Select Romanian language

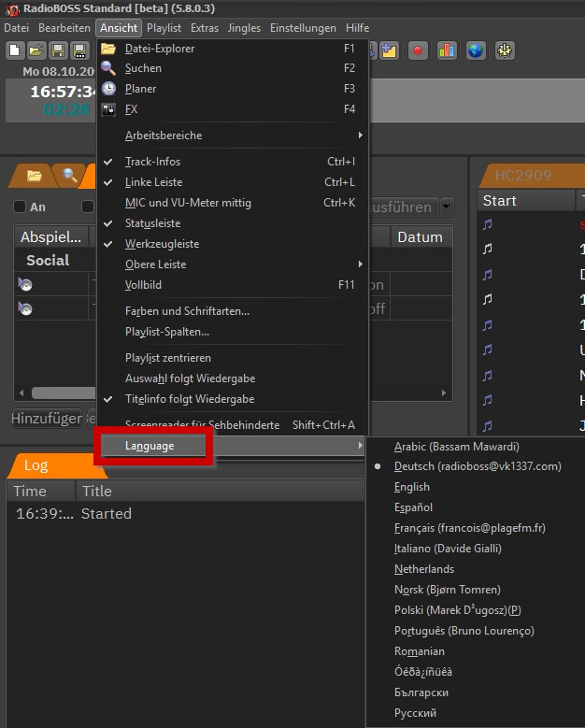(476, 651)
